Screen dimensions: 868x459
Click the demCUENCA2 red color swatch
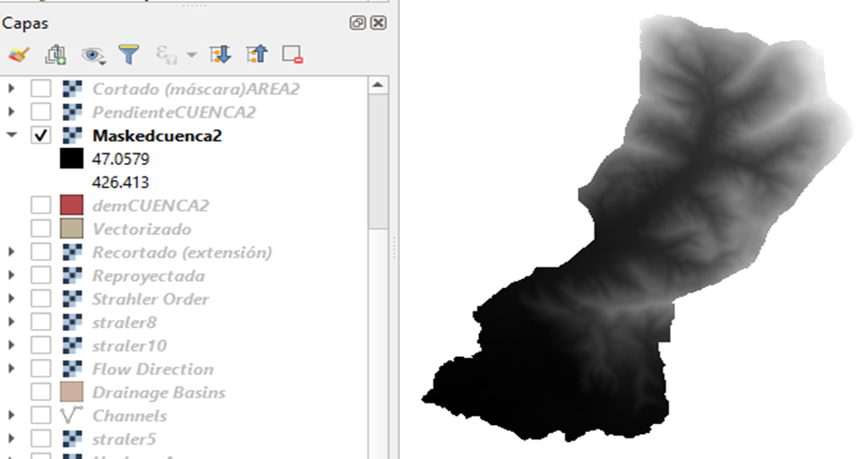(x=71, y=205)
